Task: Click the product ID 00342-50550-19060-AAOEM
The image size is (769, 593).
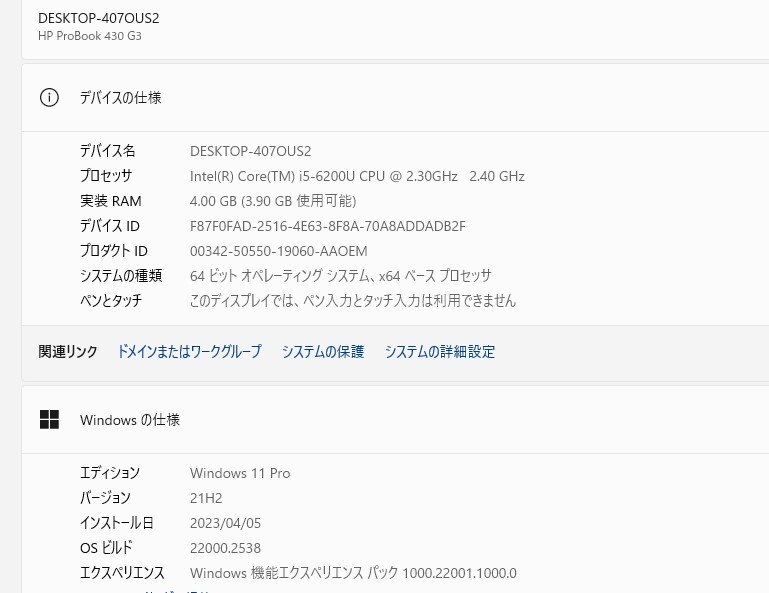Action: coord(279,251)
